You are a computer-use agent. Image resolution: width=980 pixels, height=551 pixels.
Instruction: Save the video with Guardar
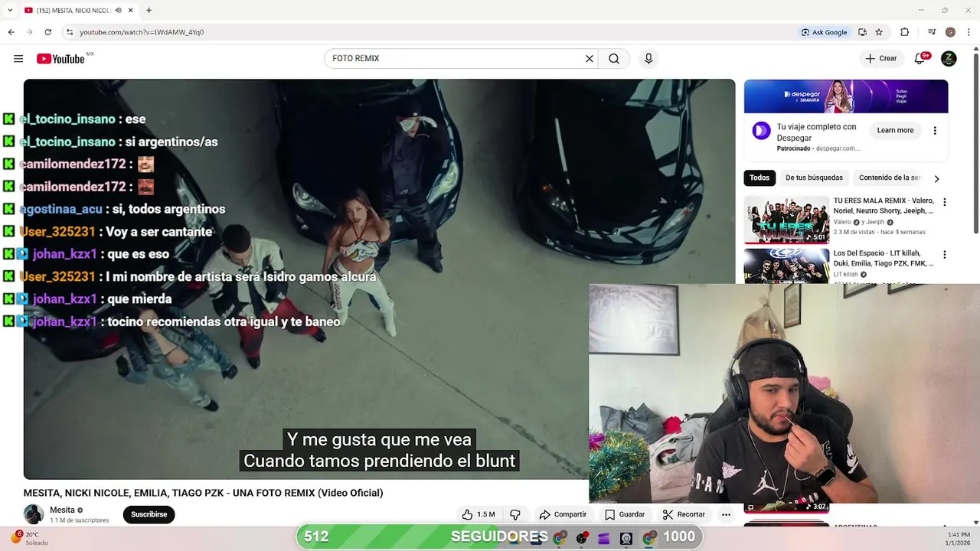tap(625, 514)
